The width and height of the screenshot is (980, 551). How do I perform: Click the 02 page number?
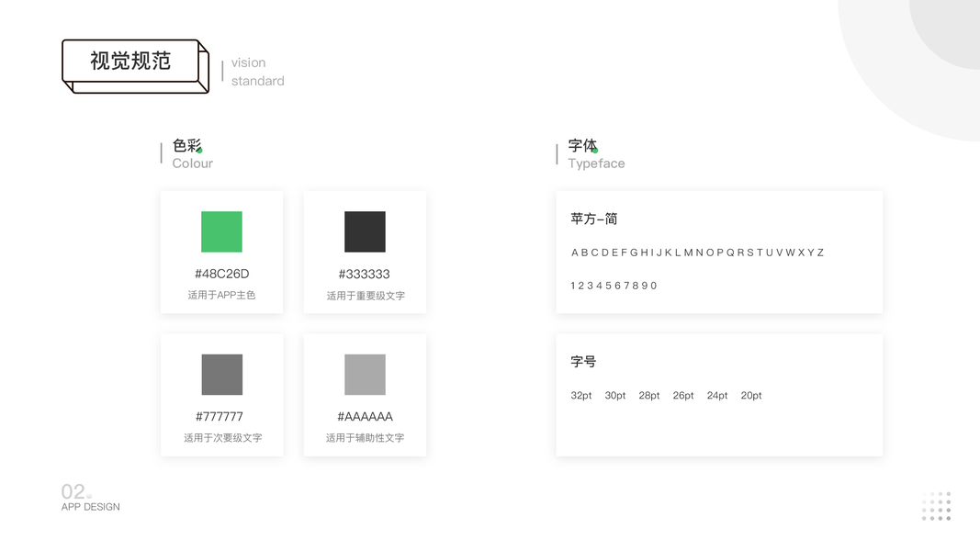pos(73,491)
